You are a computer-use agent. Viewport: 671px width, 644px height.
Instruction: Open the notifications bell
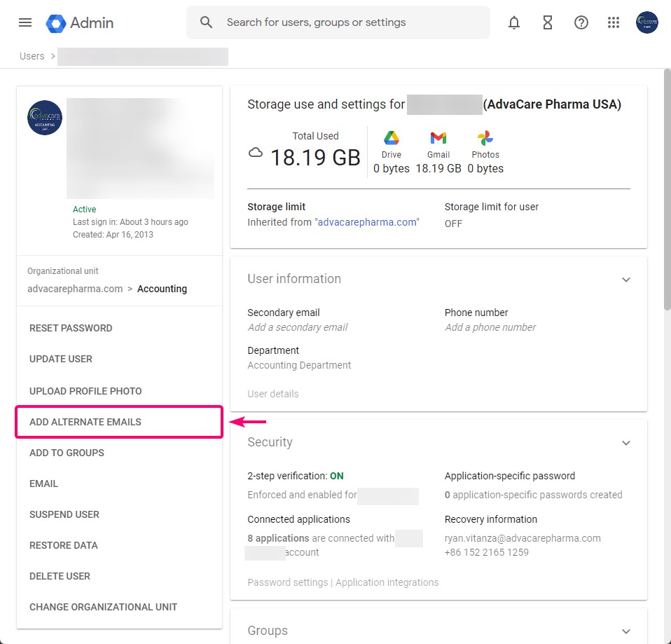514,22
